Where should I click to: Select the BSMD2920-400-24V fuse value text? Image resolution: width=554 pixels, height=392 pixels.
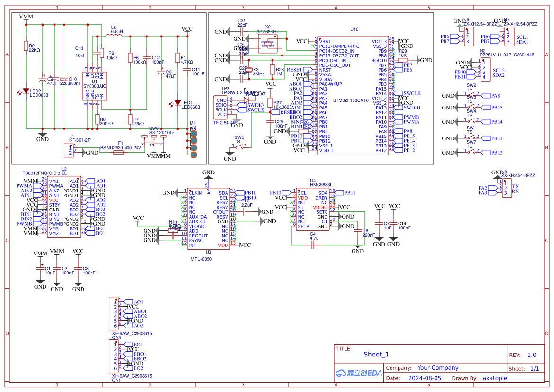tap(120, 148)
